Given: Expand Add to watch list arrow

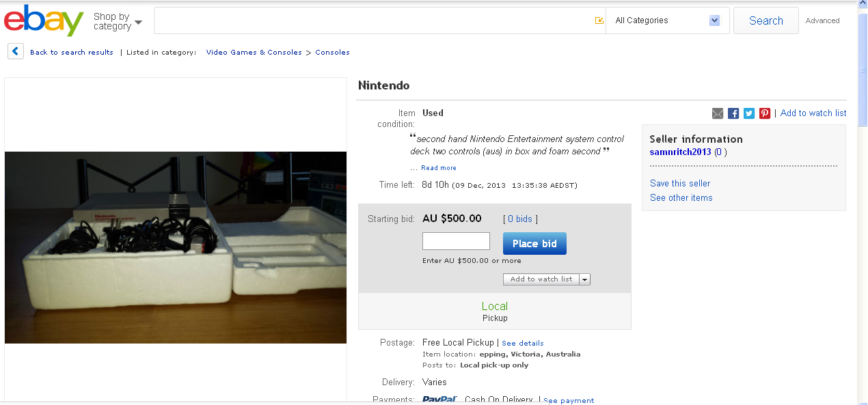Looking at the screenshot, I should [x=585, y=279].
